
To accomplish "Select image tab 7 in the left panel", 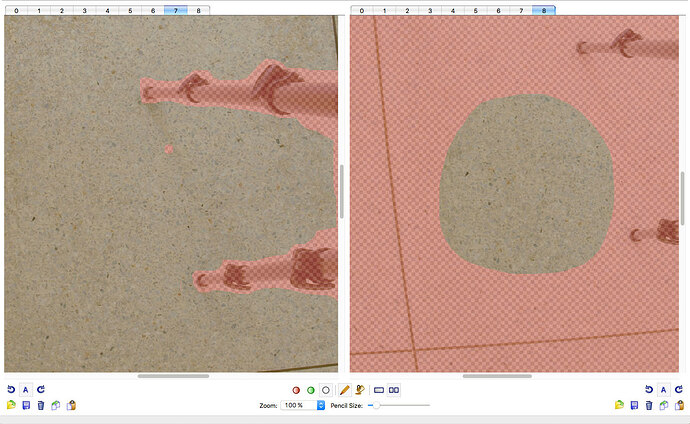I will tap(176, 11).
